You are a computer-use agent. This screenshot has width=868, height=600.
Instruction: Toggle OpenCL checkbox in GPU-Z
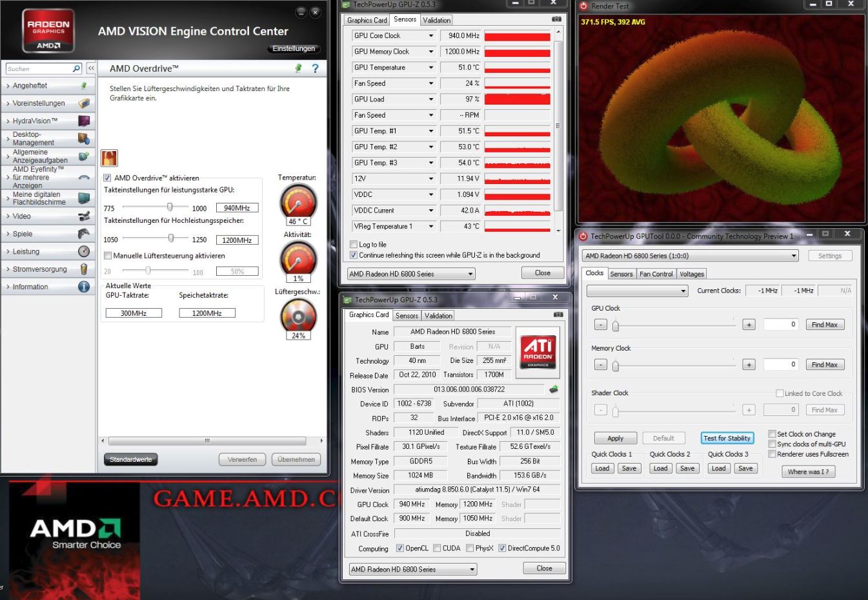coord(399,548)
